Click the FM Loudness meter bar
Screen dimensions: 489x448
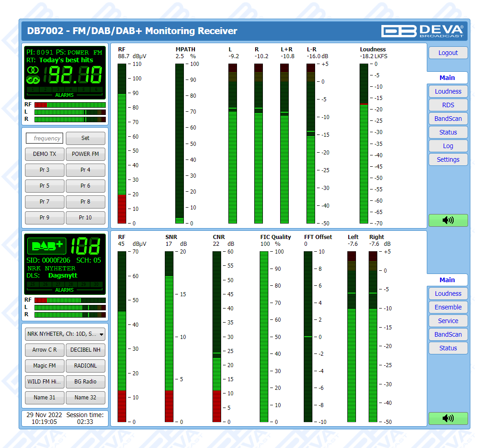pyautogui.click(x=364, y=144)
